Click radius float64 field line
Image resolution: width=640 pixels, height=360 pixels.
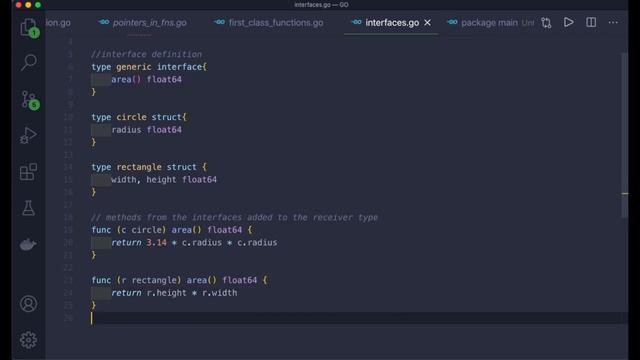147,130
